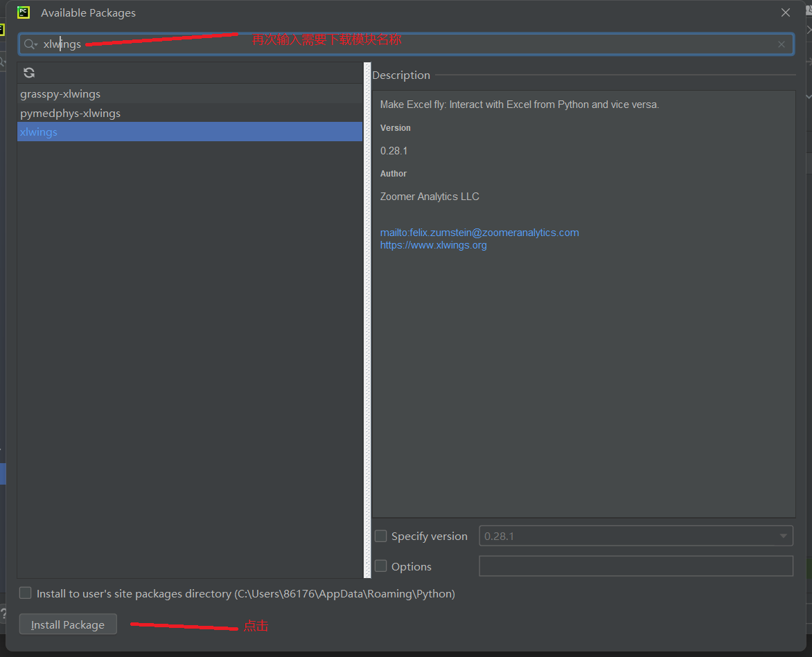Viewport: 812px width, 657px height.
Task: Click the Options text input field
Action: tap(636, 566)
